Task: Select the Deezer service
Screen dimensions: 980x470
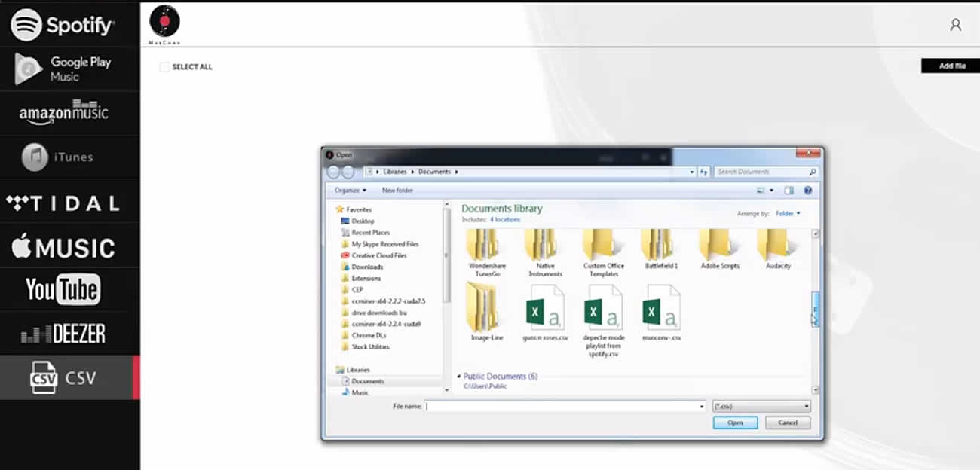Action: point(69,334)
